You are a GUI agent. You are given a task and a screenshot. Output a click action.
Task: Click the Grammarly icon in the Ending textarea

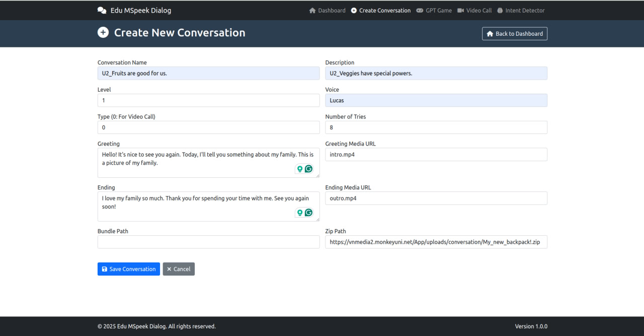[x=309, y=213]
